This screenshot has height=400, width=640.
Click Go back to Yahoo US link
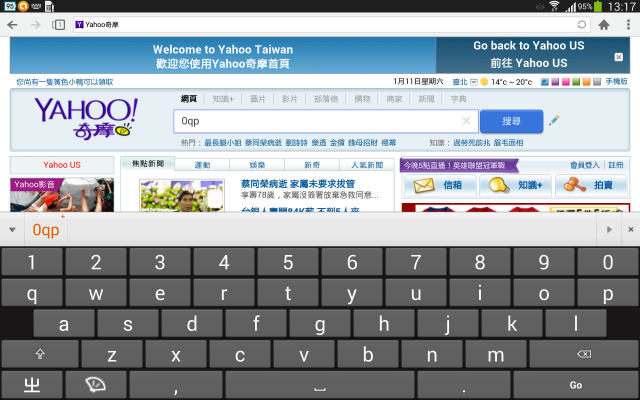point(529,45)
